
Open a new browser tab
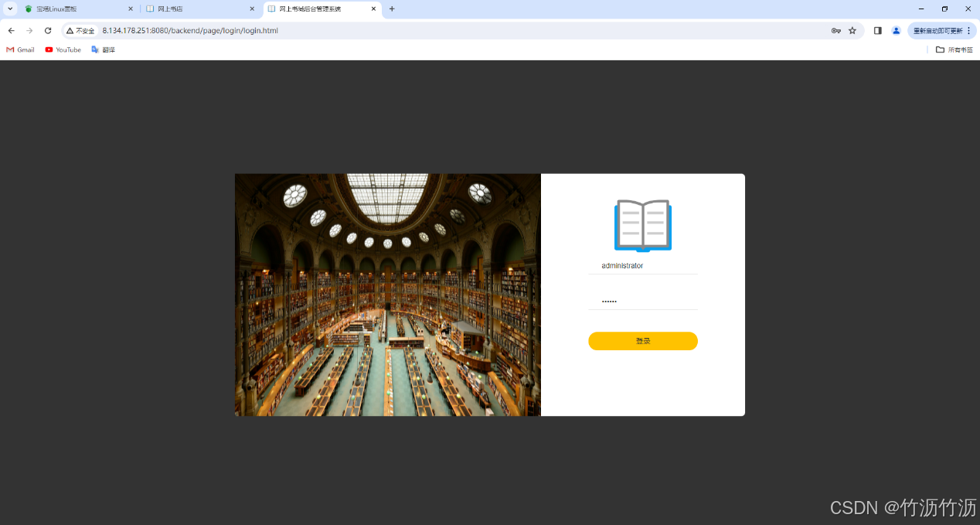(x=392, y=9)
